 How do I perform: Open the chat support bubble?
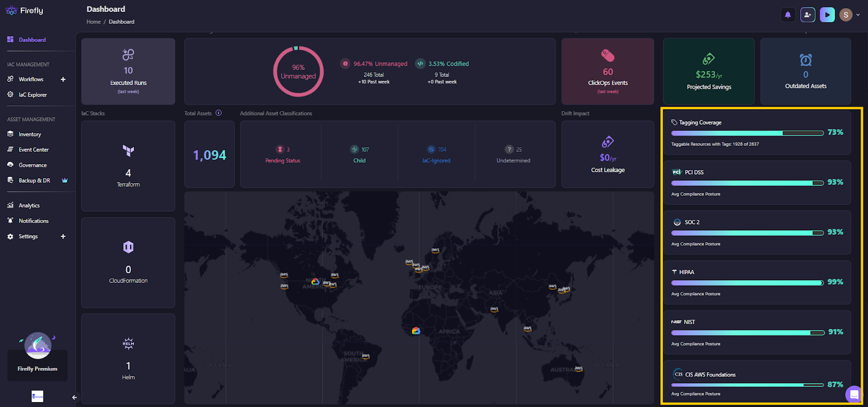(854, 395)
